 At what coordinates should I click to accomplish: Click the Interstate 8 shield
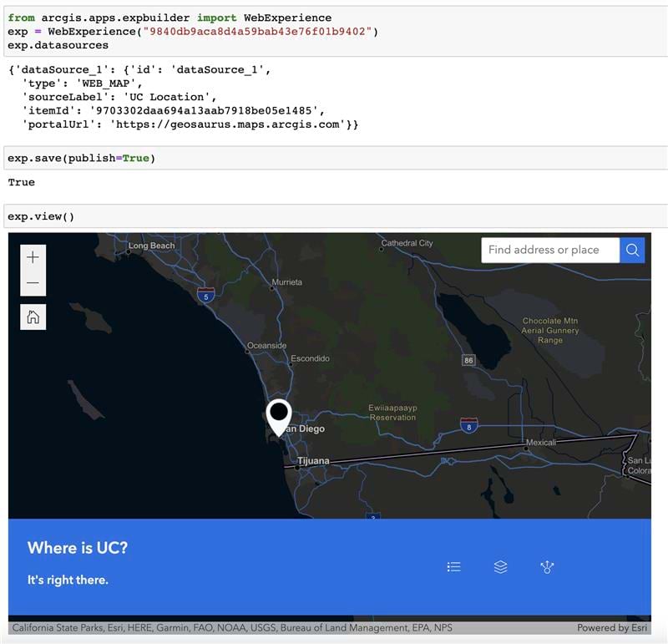(469, 425)
